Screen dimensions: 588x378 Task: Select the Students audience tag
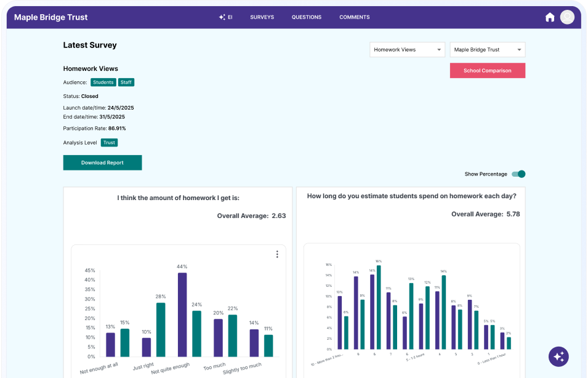pos(103,82)
